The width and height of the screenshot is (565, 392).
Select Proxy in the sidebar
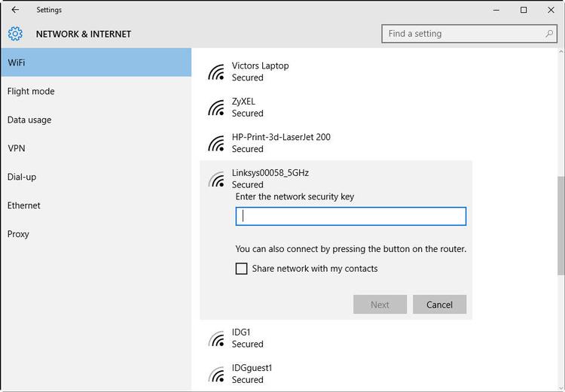pyautogui.click(x=19, y=234)
